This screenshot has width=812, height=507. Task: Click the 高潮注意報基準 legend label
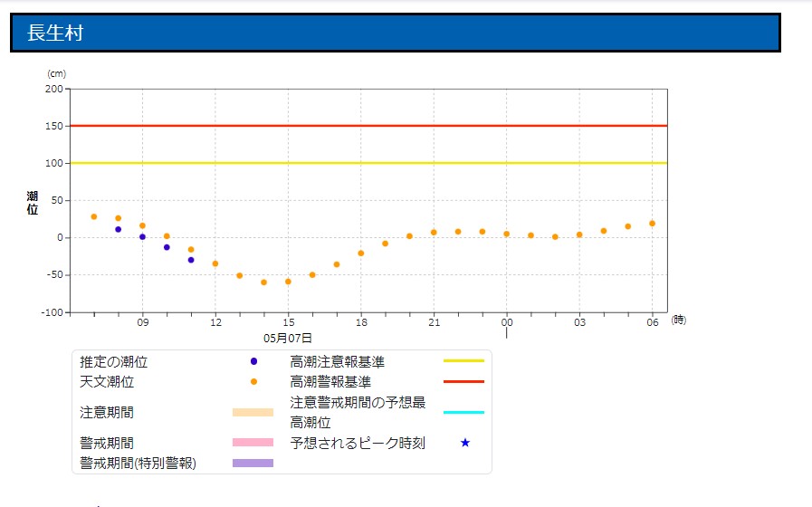pos(337,361)
